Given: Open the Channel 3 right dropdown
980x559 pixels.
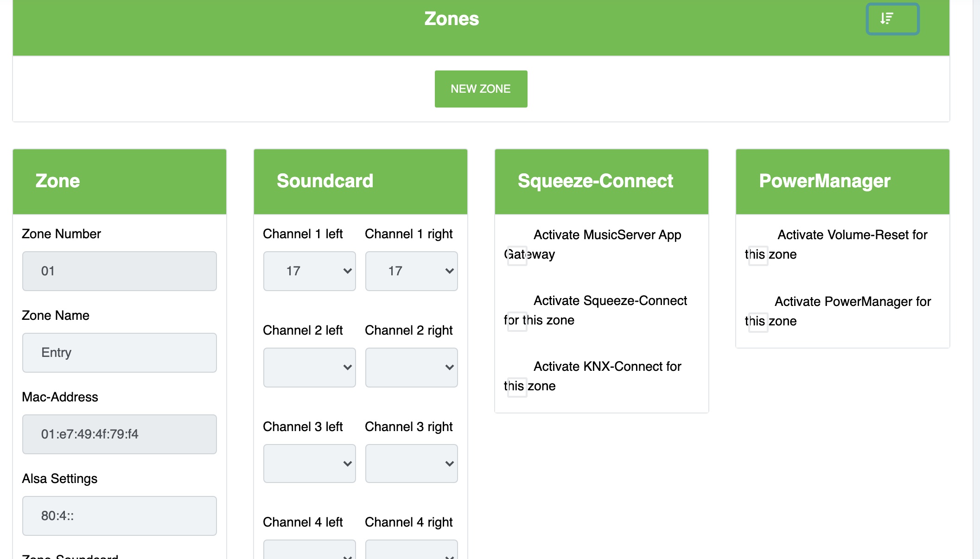Looking at the screenshot, I should 411,464.
